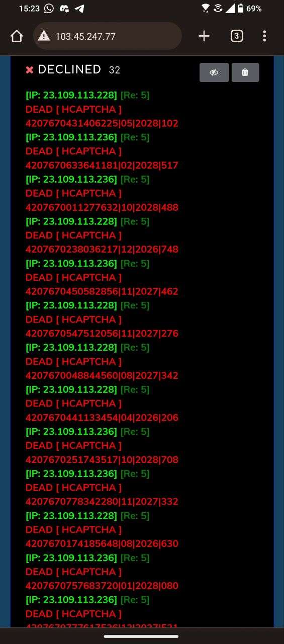The height and width of the screenshot is (644, 284).
Task: Tap the browser Home icon
Action: click(x=17, y=36)
